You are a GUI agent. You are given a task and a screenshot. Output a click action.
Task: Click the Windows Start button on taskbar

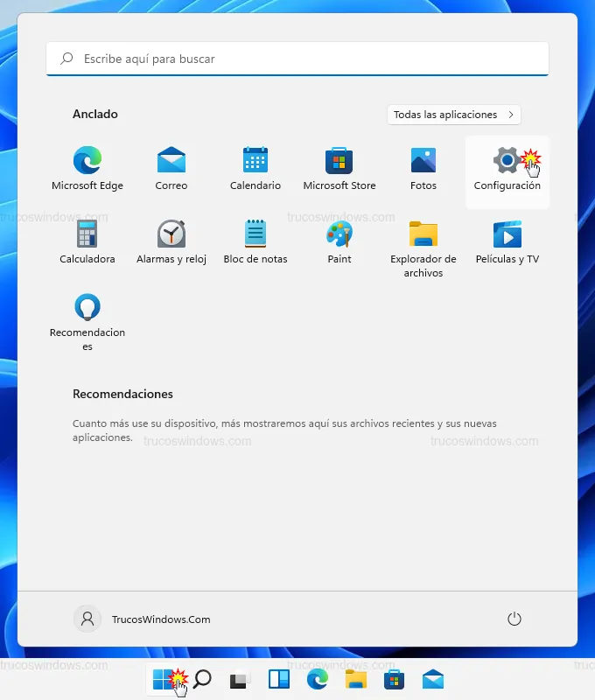163,679
